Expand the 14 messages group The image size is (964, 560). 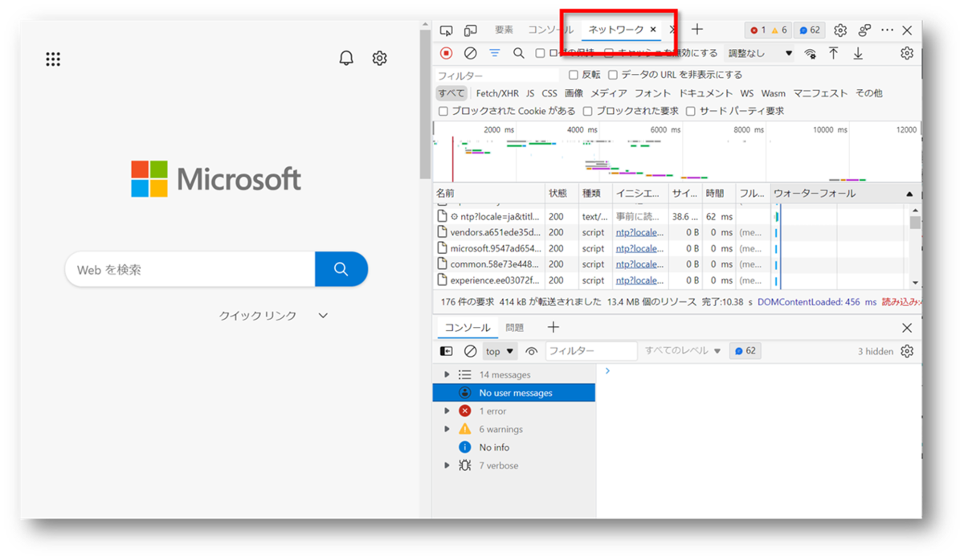tap(447, 374)
